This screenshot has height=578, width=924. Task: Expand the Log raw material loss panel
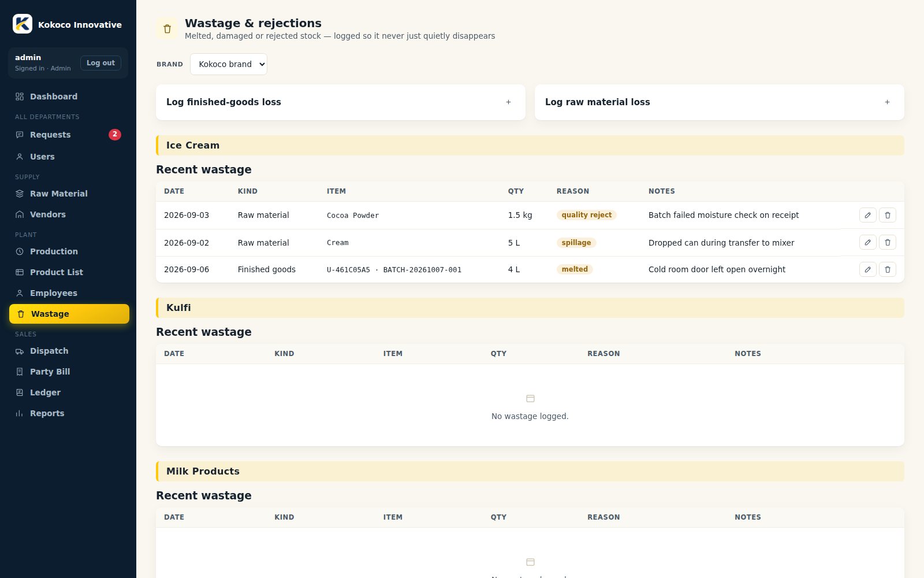pos(720,102)
